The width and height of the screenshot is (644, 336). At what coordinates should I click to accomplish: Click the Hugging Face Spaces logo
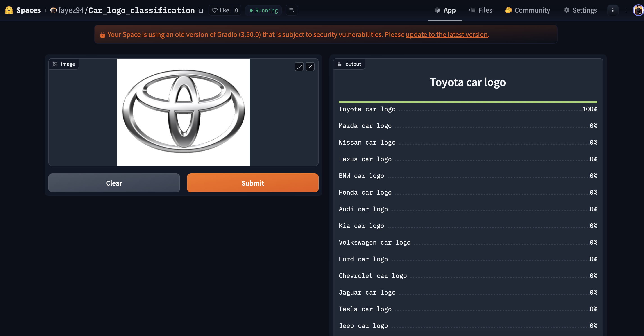coord(9,10)
